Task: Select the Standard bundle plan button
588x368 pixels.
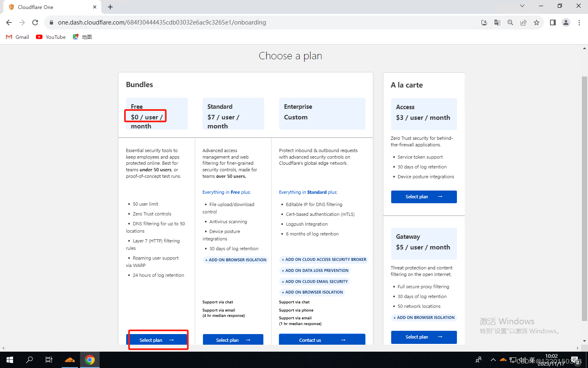Action: (233, 340)
